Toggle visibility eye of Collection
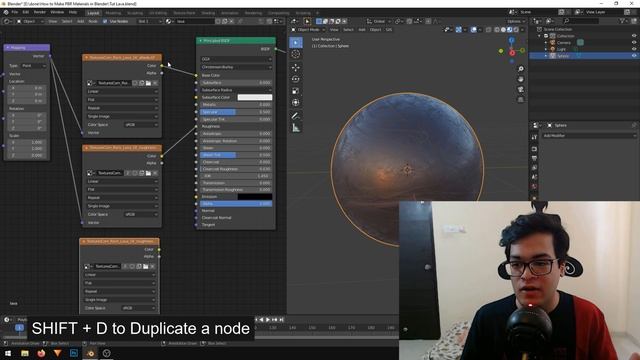Viewport: 640px width, 360px height. click(634, 36)
